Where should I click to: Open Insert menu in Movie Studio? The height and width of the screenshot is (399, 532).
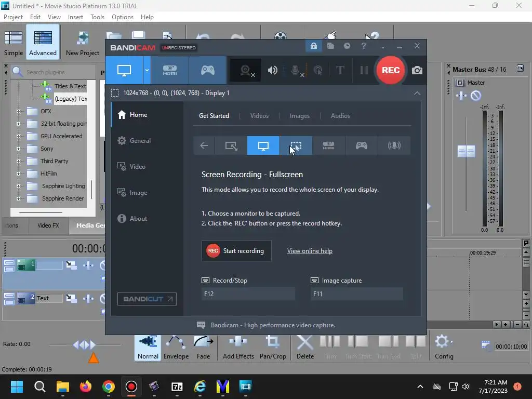click(x=75, y=17)
